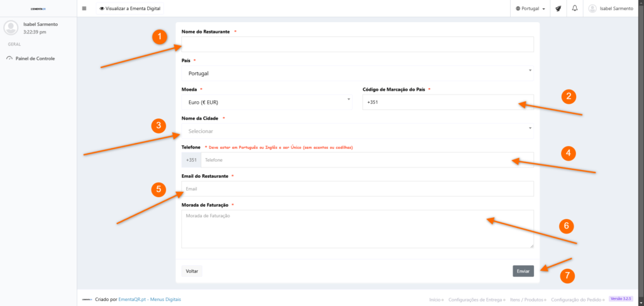Toggle the hamburger sidebar menu icon
The height and width of the screenshot is (306, 644).
pyautogui.click(x=84, y=9)
